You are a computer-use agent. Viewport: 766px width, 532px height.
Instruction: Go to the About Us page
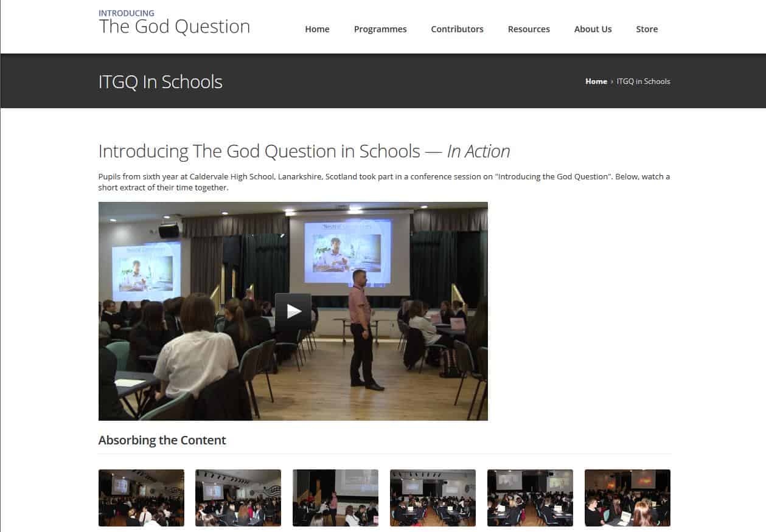pos(593,29)
